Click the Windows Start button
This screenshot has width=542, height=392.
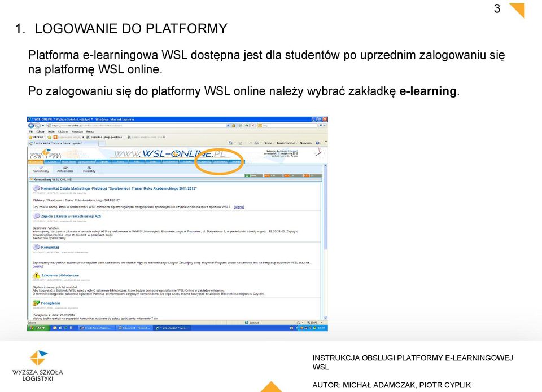tap(38, 328)
